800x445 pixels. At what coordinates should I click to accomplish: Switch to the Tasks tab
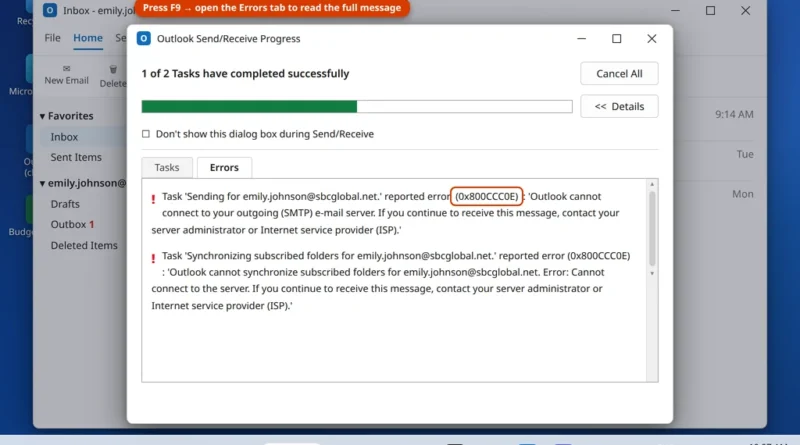coord(167,167)
